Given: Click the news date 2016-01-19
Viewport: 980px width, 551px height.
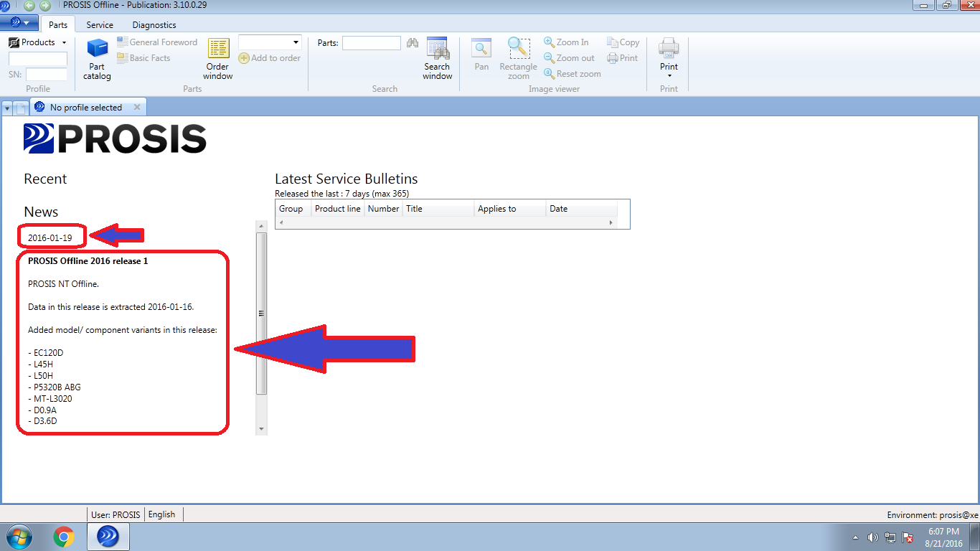Looking at the screenshot, I should (x=50, y=237).
